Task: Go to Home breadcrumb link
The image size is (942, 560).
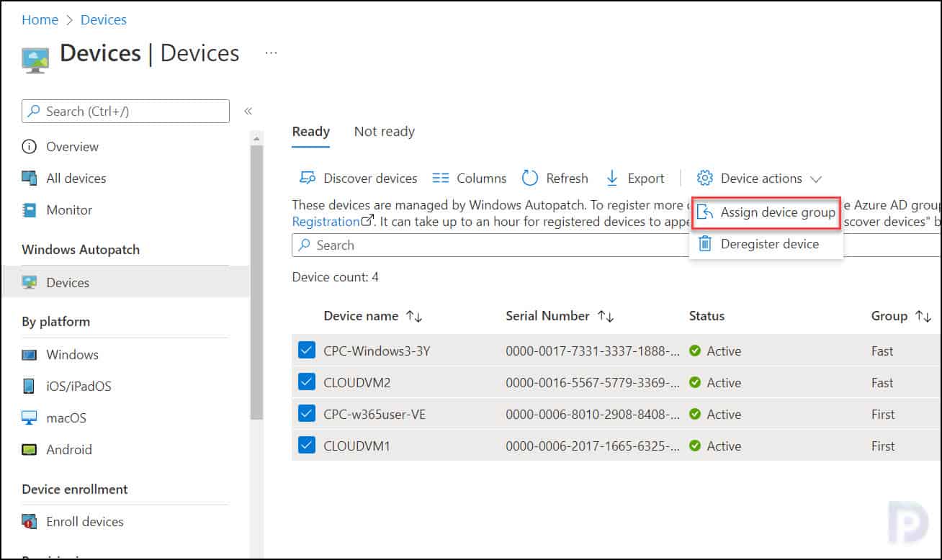Action: coord(40,20)
